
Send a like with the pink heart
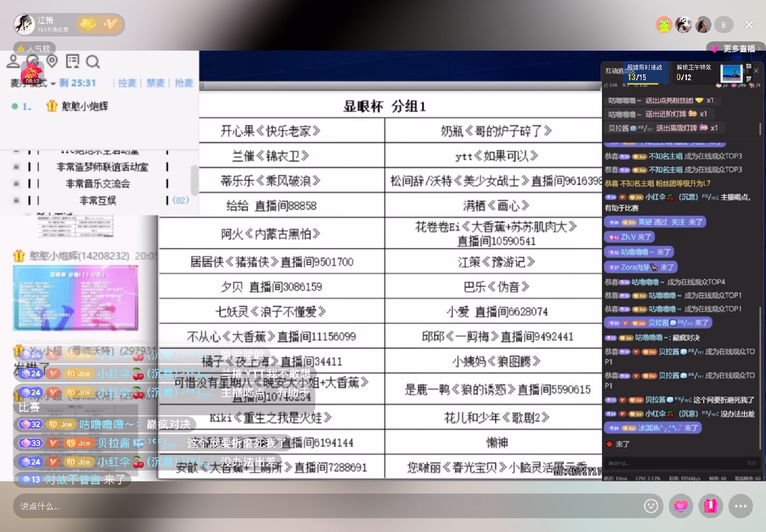pyautogui.click(x=681, y=506)
